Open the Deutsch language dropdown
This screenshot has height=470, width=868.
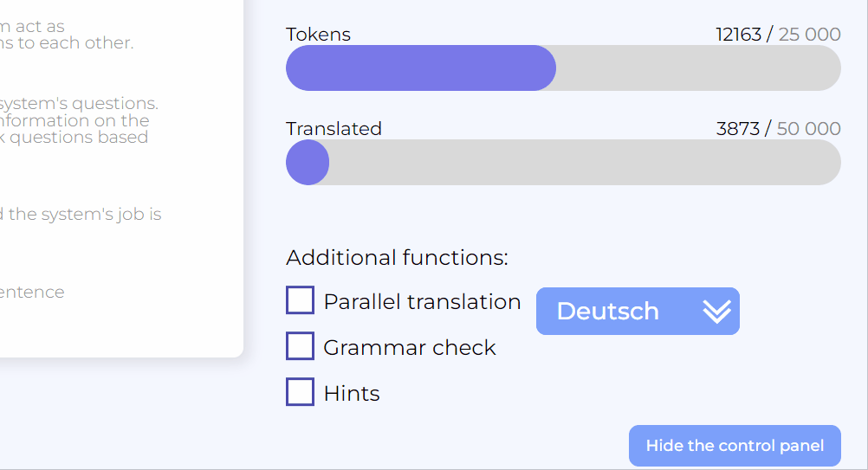click(x=637, y=311)
